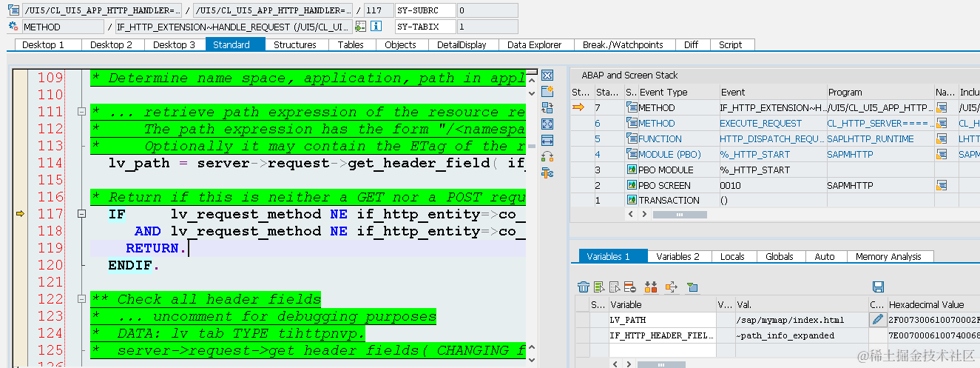Click the empty variable name input row
The image size is (980, 368).
662,351
